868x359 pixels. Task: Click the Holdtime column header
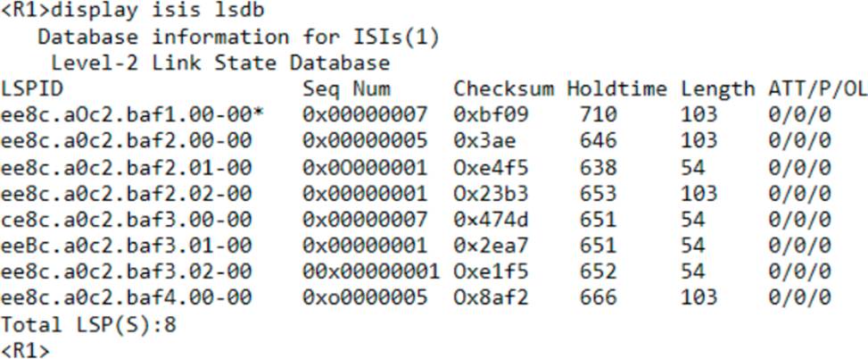pyautogui.click(x=616, y=88)
